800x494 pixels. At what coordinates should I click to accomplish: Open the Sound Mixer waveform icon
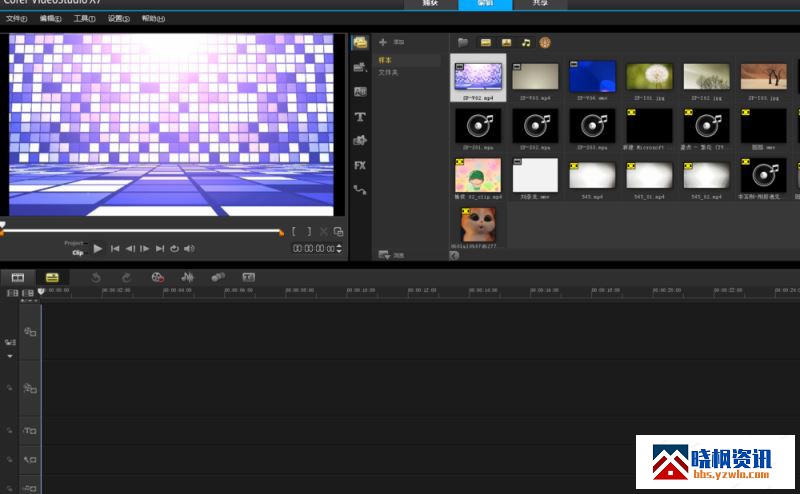click(x=187, y=277)
